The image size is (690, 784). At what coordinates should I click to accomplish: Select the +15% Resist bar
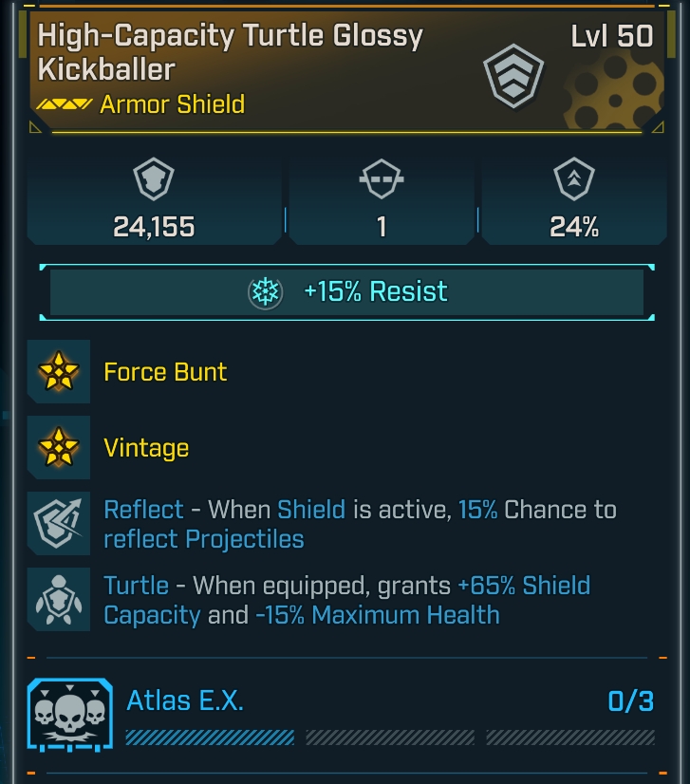pos(345,292)
